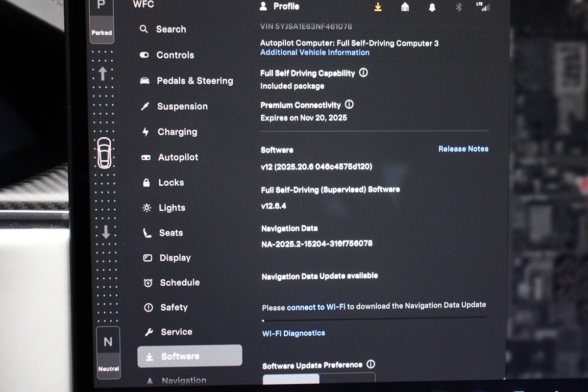Select the Search magnifier in settings sidebar
The width and height of the screenshot is (588, 392).
[144, 29]
